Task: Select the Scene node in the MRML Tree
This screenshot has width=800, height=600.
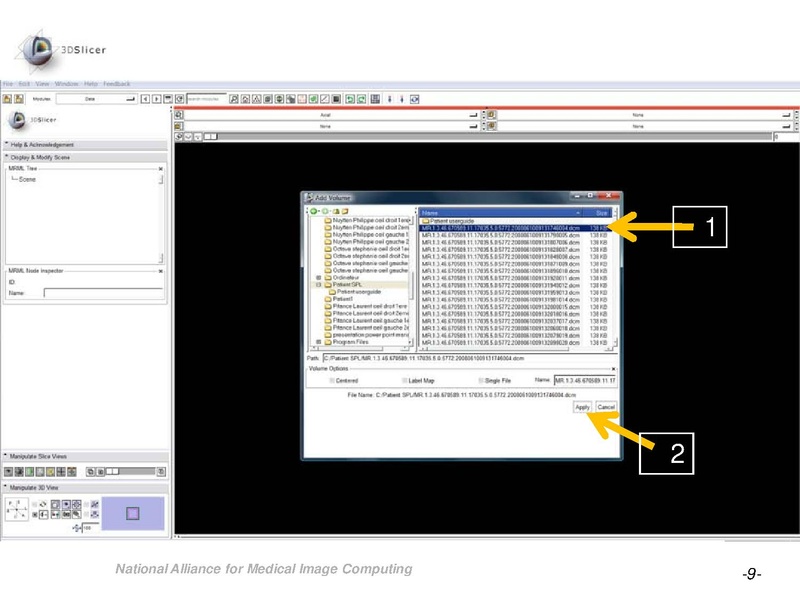Action: (x=27, y=180)
